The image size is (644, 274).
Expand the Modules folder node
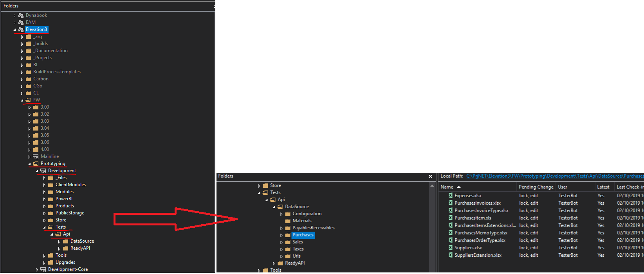pos(44,192)
